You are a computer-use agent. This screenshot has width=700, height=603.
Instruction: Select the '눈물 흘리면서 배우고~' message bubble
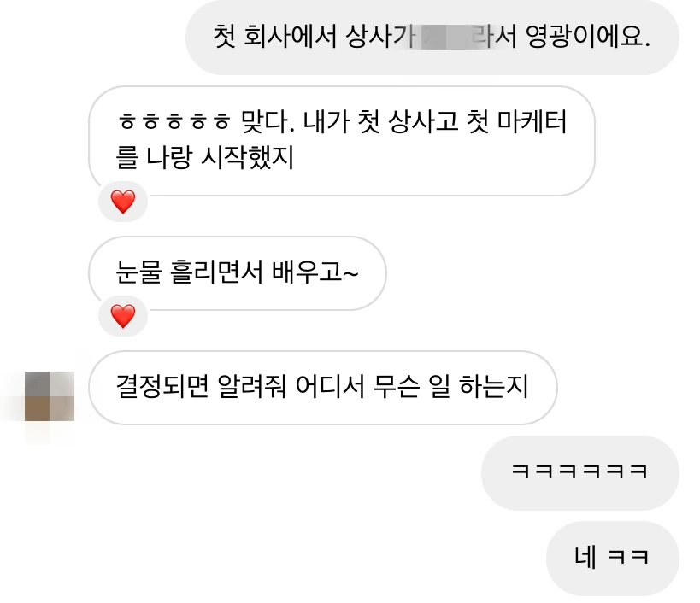238,273
